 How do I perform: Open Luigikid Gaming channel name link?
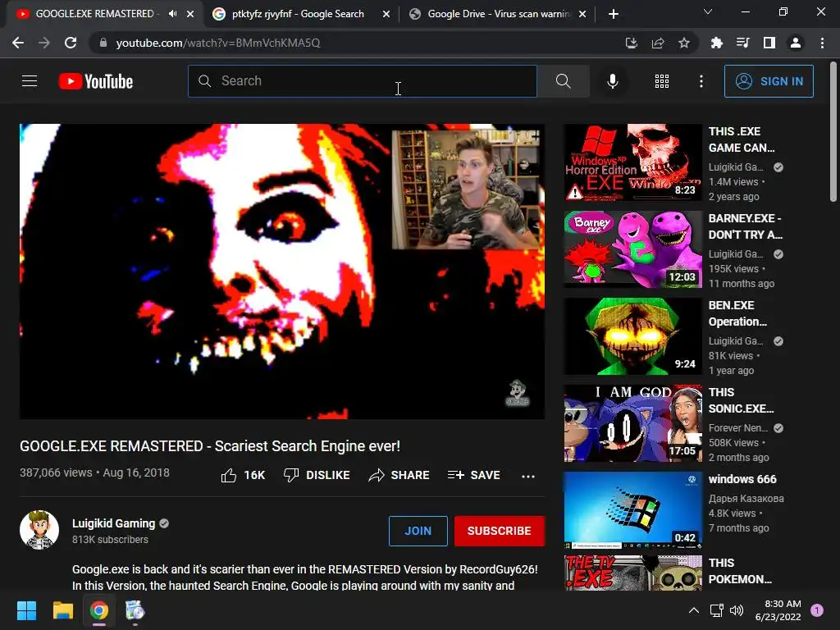pos(113,523)
